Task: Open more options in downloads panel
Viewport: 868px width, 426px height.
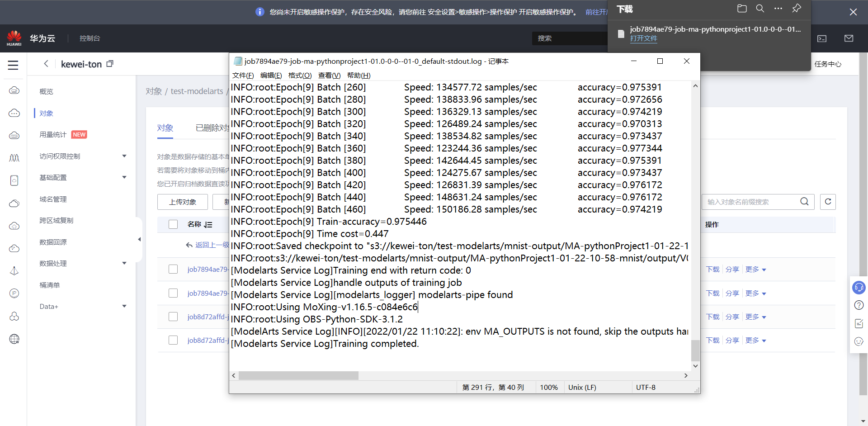Action: [778, 9]
